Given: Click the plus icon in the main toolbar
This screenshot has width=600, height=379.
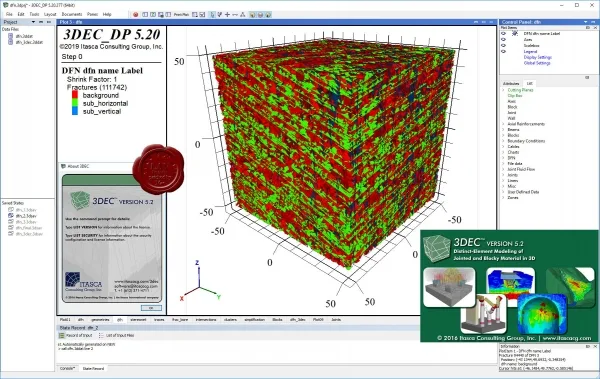Looking at the screenshot, I should tap(227, 15).
